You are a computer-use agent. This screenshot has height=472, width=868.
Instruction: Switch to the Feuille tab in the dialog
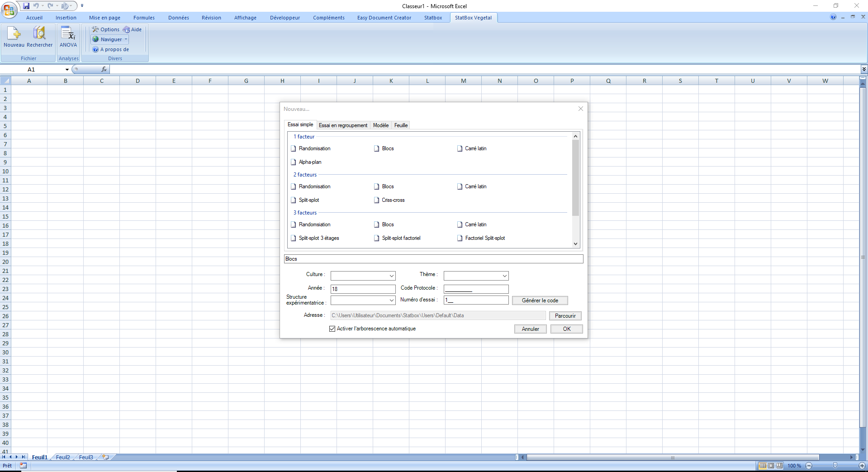click(401, 125)
